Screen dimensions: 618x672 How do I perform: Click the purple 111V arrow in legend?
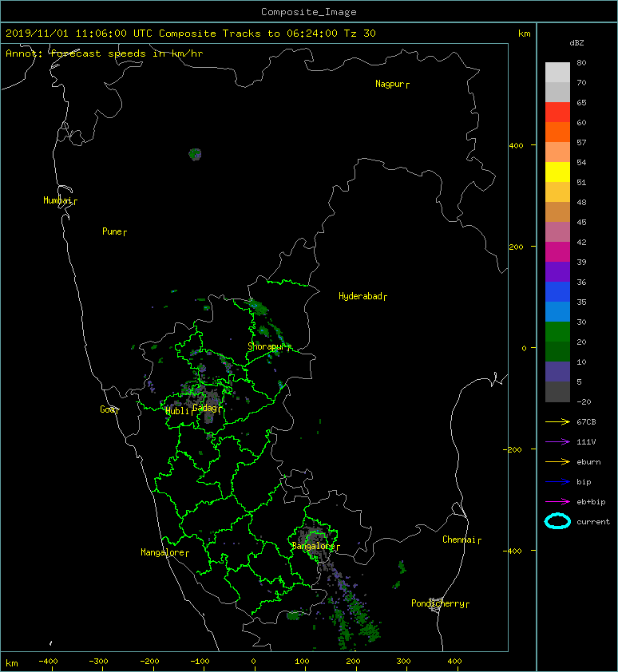557,442
